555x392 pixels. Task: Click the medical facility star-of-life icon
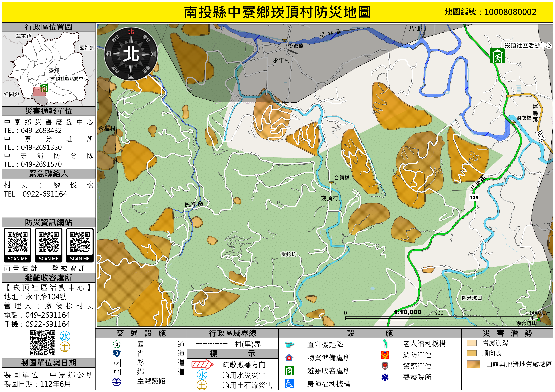(385, 377)
